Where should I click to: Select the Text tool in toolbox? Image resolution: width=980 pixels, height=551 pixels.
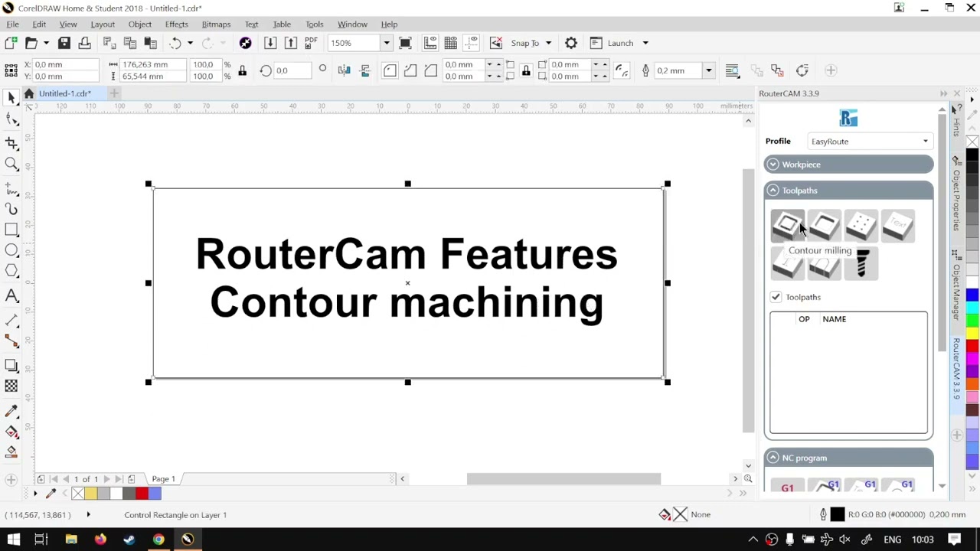tap(11, 296)
